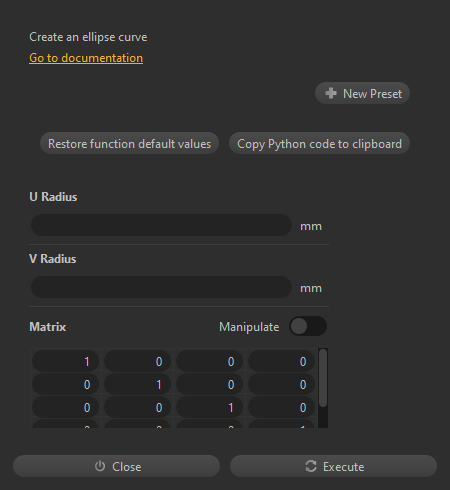
Task: Select the first row second column matrix cell
Action: (x=138, y=361)
